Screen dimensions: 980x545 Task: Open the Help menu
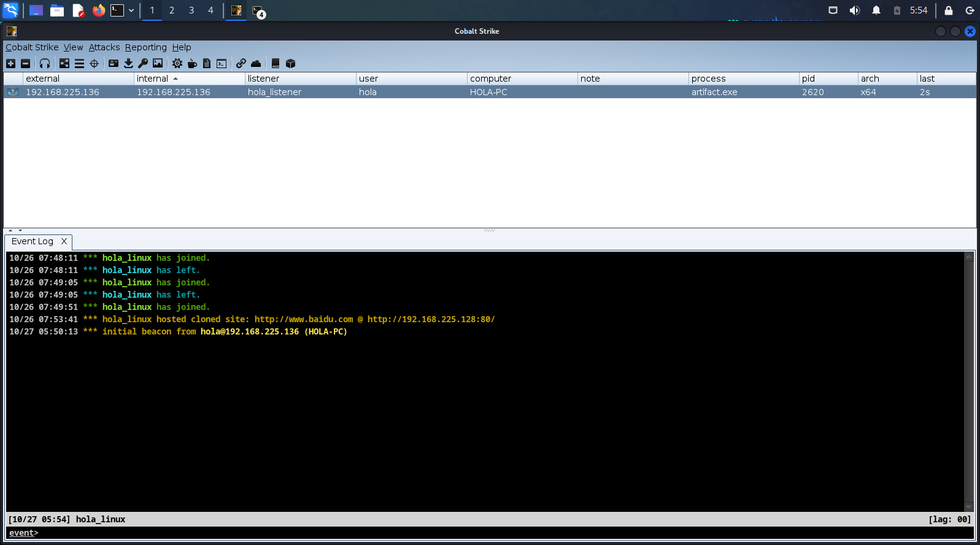point(182,47)
